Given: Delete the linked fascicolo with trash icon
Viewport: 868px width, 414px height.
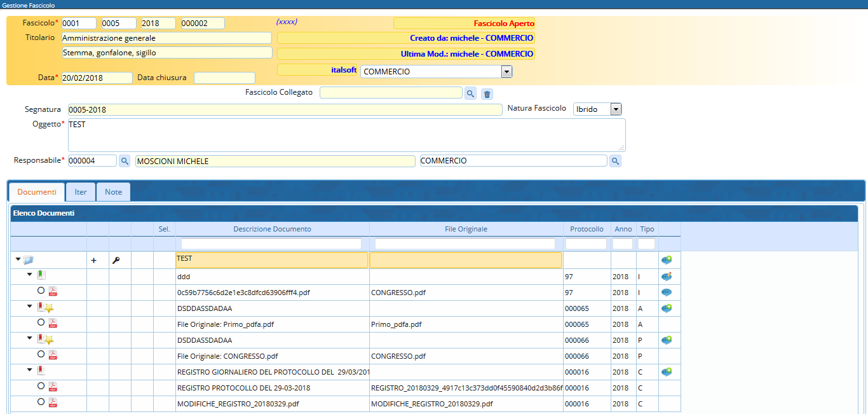Looking at the screenshot, I should click(487, 94).
